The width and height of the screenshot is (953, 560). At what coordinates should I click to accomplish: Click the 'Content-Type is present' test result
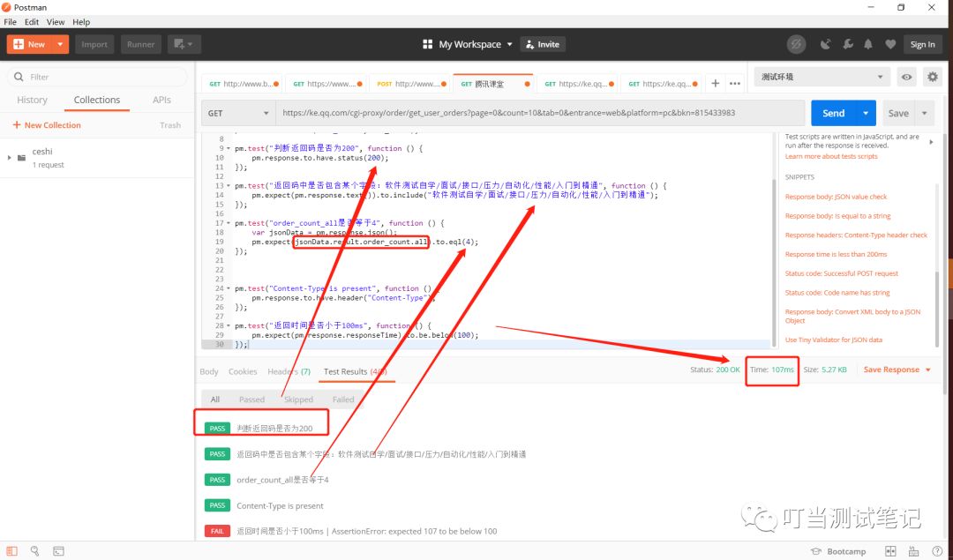pos(280,505)
